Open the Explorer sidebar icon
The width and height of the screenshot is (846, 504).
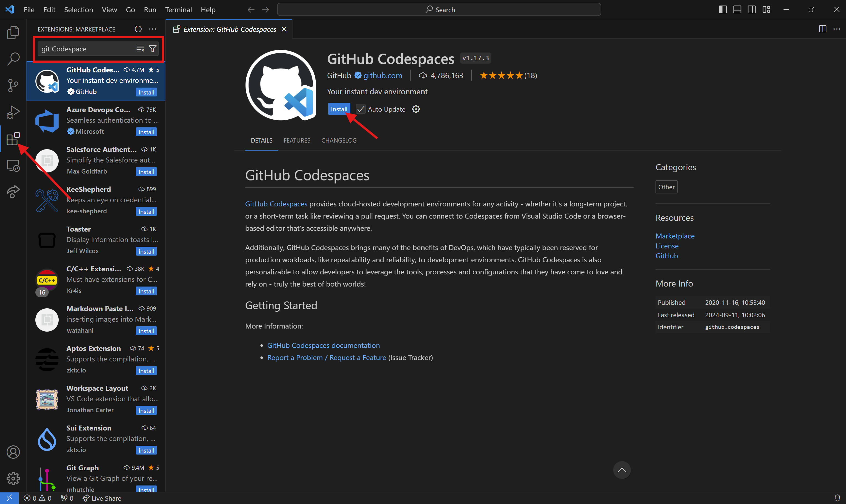[13, 32]
